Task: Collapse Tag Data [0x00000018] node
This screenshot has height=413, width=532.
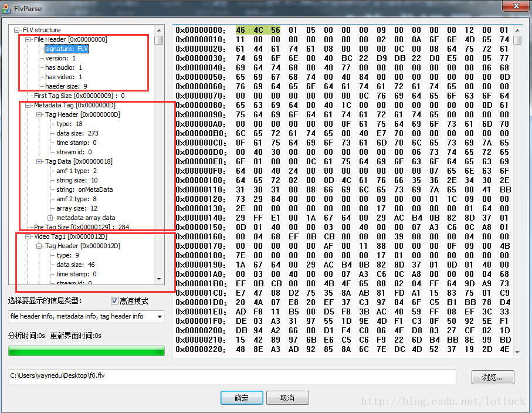Action: [x=39, y=161]
